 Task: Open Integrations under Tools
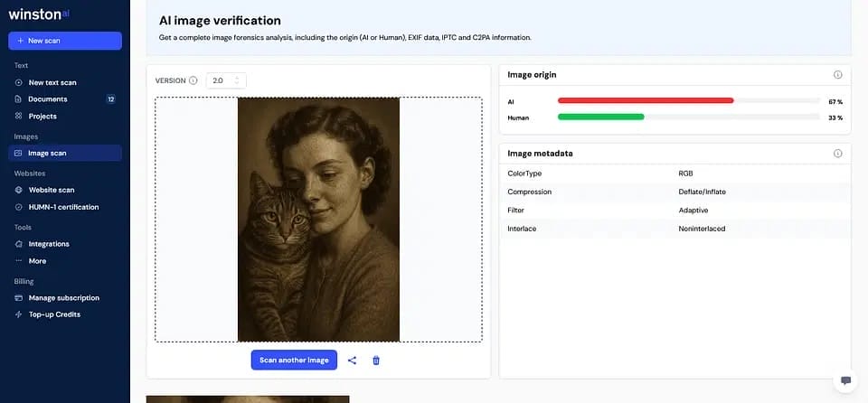pyautogui.click(x=49, y=244)
